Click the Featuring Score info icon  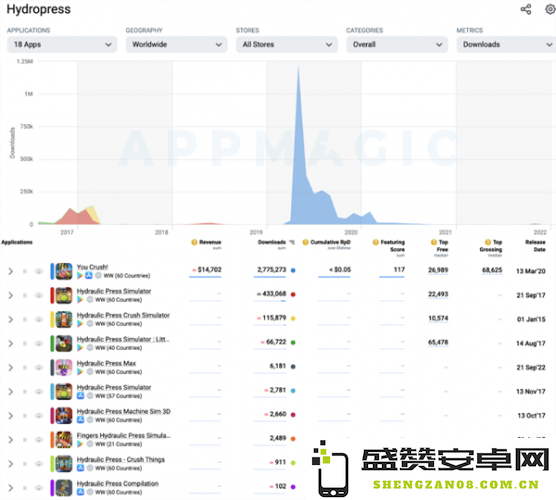tap(376, 243)
